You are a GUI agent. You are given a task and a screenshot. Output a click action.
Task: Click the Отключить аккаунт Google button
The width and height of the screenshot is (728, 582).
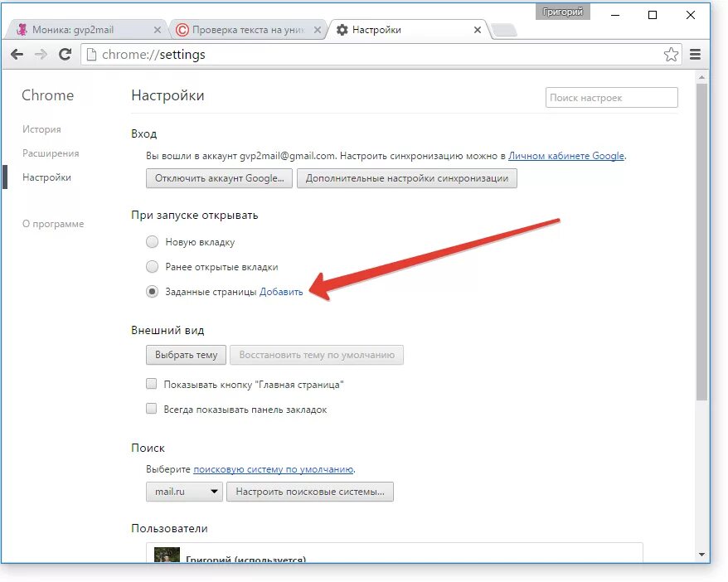pos(219,178)
